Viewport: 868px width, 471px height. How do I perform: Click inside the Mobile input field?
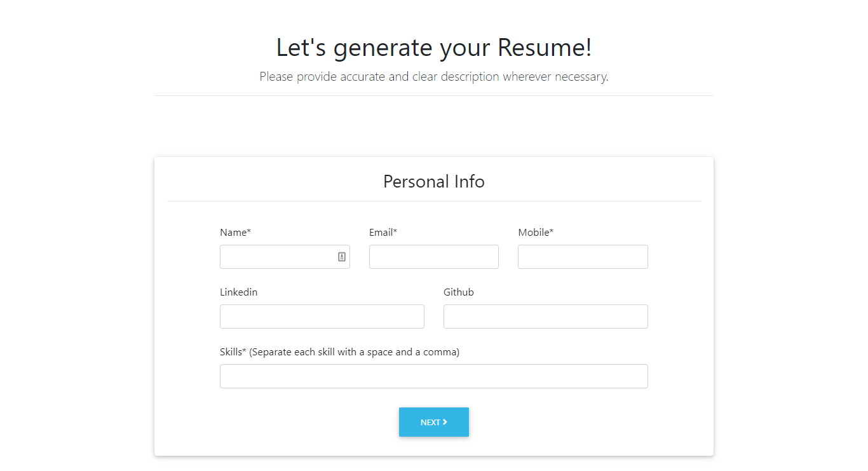click(582, 256)
